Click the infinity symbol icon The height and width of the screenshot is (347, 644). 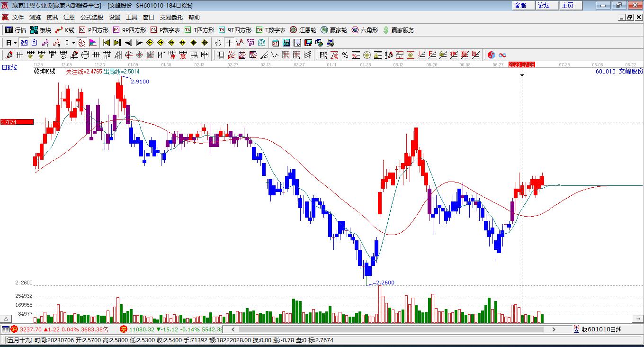(x=502, y=55)
